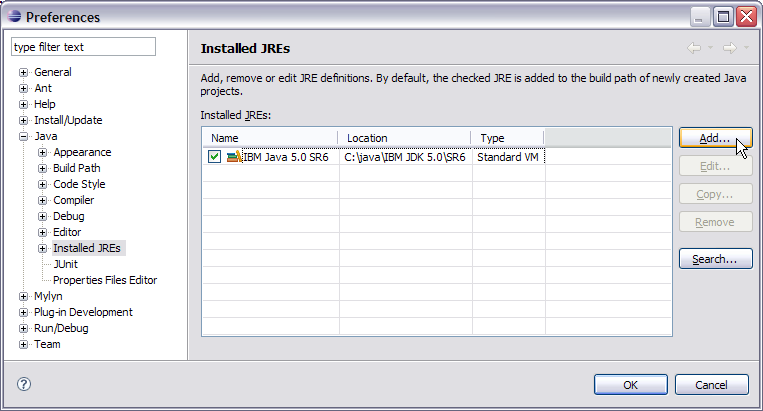Click the forward navigation arrow icon
Viewport: 763px width, 411px height.
pyautogui.click(x=729, y=48)
